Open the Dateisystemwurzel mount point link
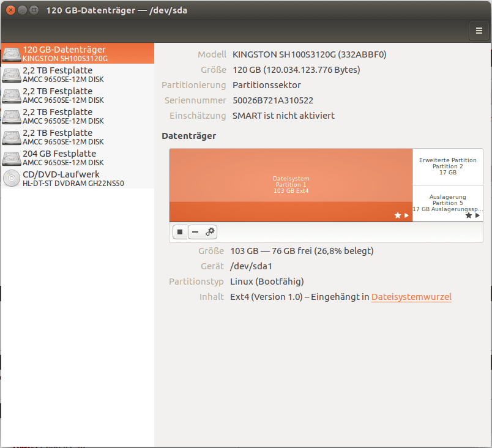The width and height of the screenshot is (492, 448). 411,297
